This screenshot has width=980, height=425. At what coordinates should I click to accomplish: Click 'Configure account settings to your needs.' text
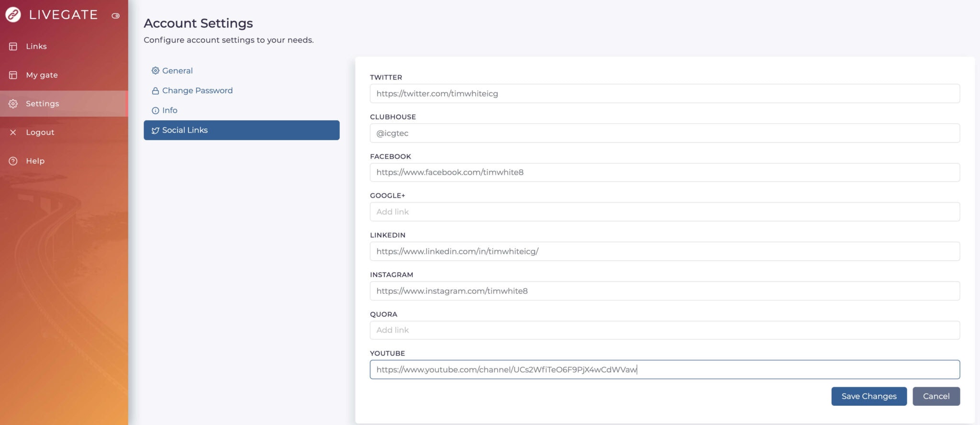(229, 40)
